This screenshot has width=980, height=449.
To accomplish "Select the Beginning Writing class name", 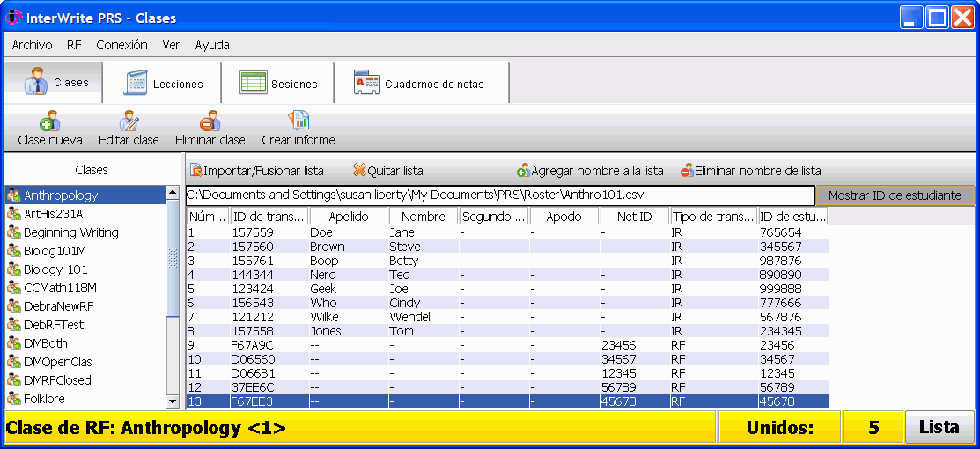I will [70, 232].
